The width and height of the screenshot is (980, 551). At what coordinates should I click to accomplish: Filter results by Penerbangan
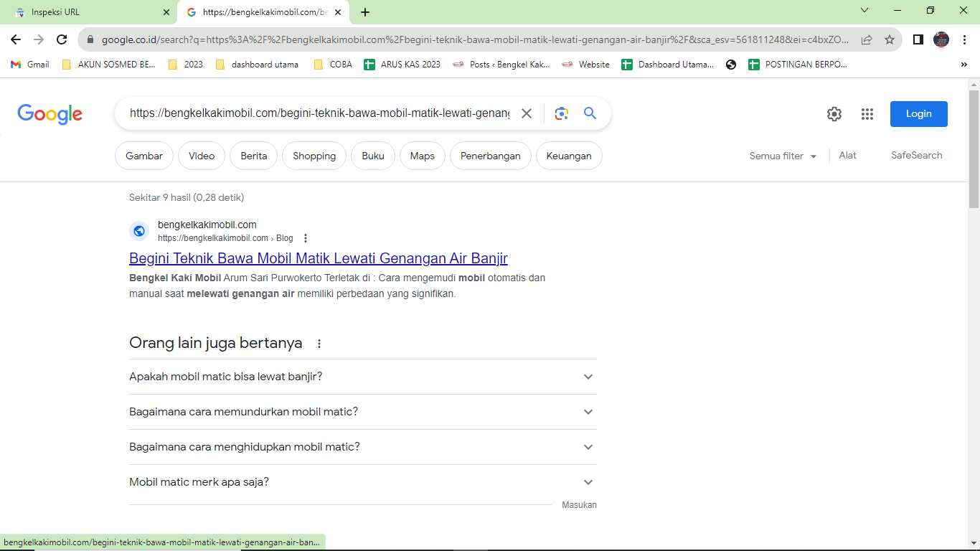tap(491, 156)
